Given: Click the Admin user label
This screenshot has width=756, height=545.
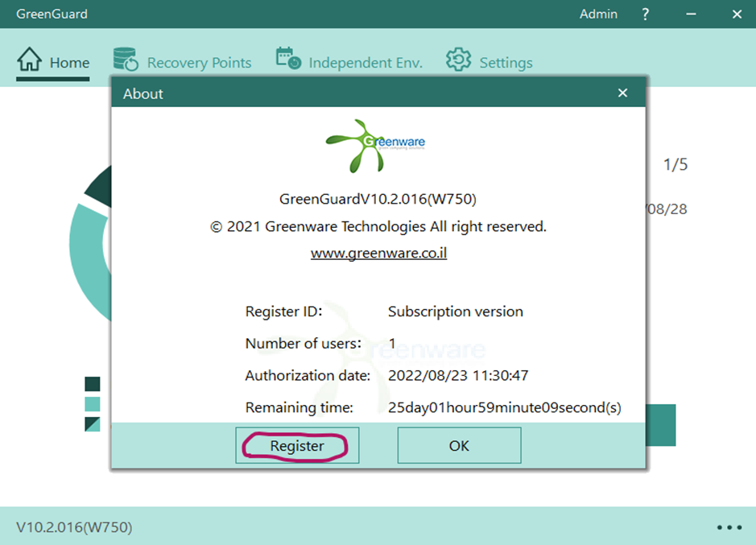Looking at the screenshot, I should 598,14.
